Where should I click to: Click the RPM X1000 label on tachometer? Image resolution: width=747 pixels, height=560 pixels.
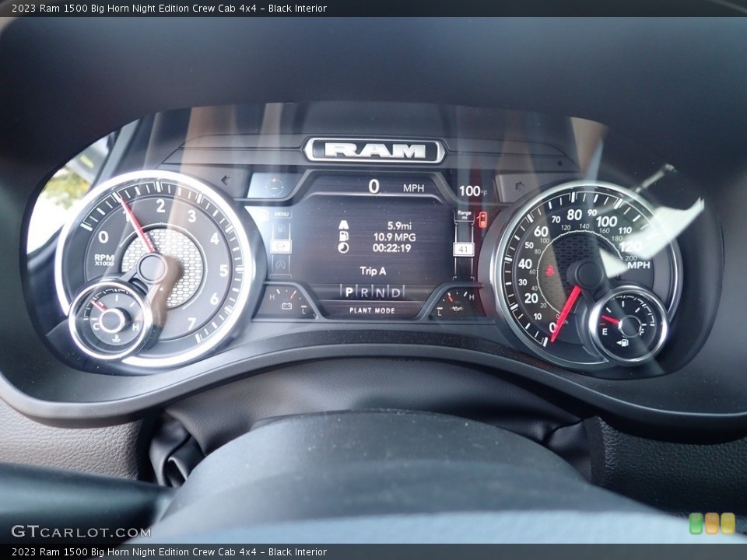point(103,260)
